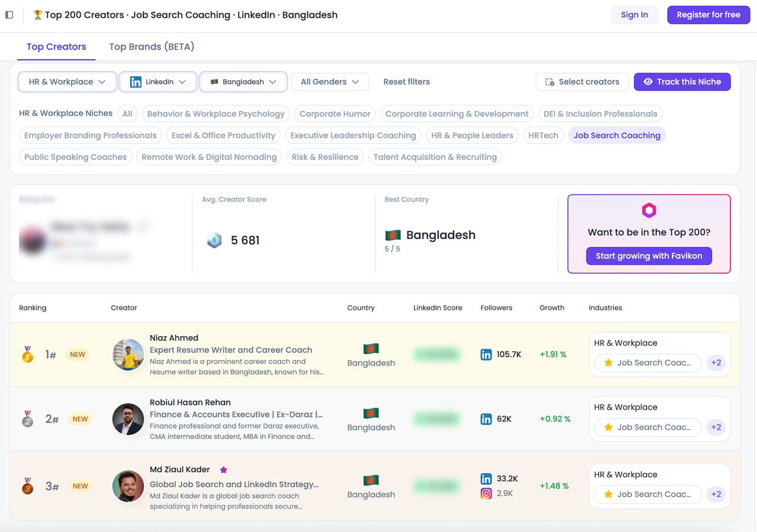Select the Public Speaking Coaches niche

coord(75,157)
